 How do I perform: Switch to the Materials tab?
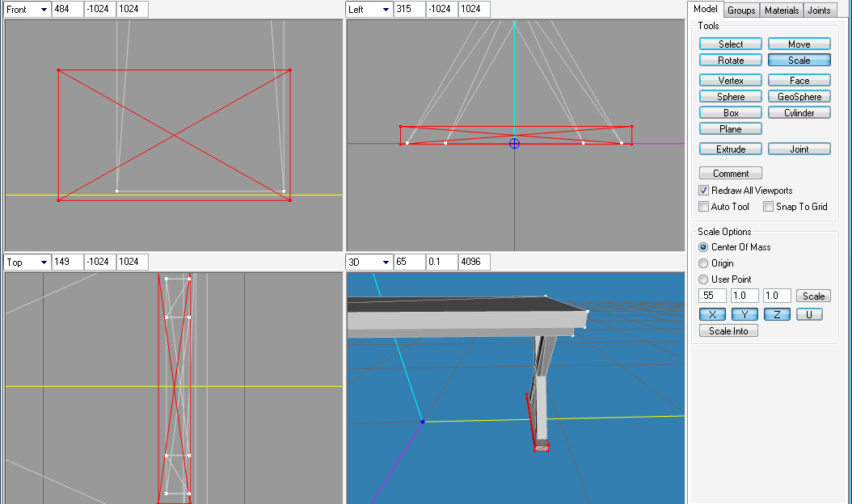782,10
